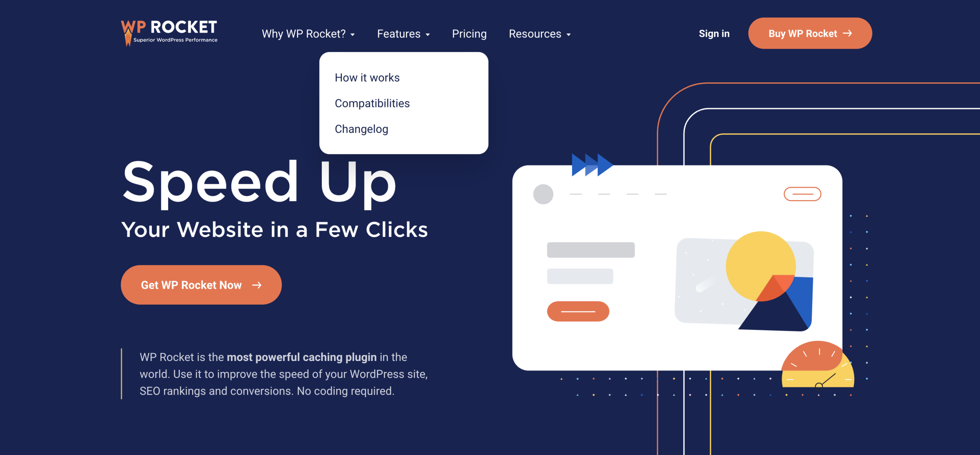The image size is (980, 455).
Task: Expand the Features dropdown menu
Action: click(403, 34)
